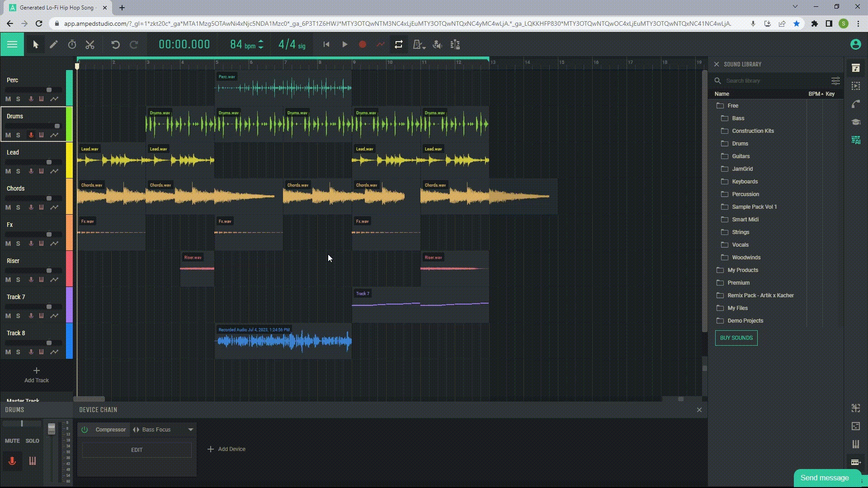Click the BUY SOUNDS button
The image size is (868, 488).
click(x=737, y=338)
